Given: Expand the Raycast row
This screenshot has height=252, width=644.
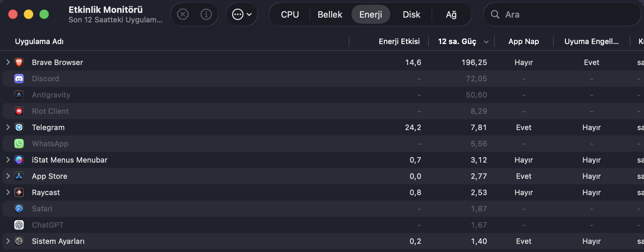Looking at the screenshot, I should 8,192.
